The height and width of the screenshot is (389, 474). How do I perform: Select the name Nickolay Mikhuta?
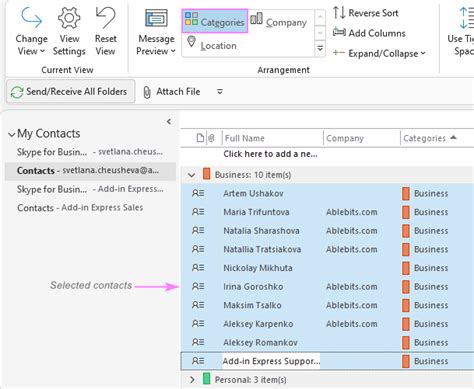tap(258, 268)
